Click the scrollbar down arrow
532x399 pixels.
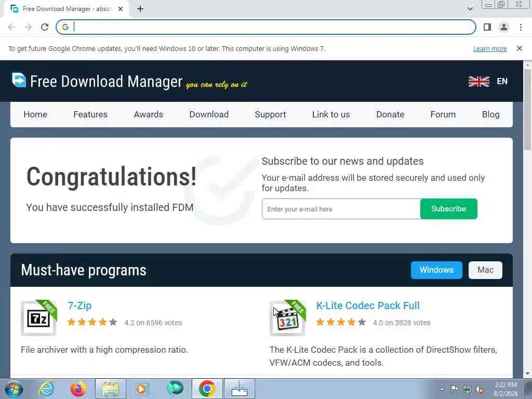[x=527, y=374]
